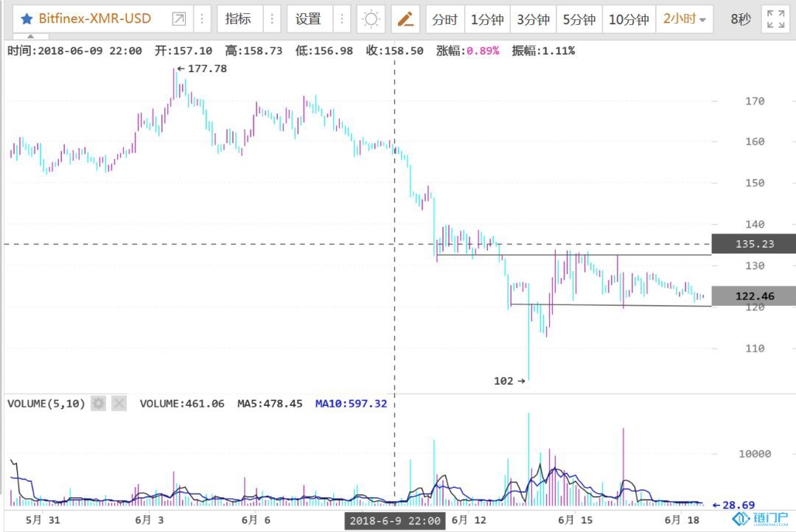The image size is (796, 532).
Task: Click the 135.23 crosshair price label
Action: point(753,244)
